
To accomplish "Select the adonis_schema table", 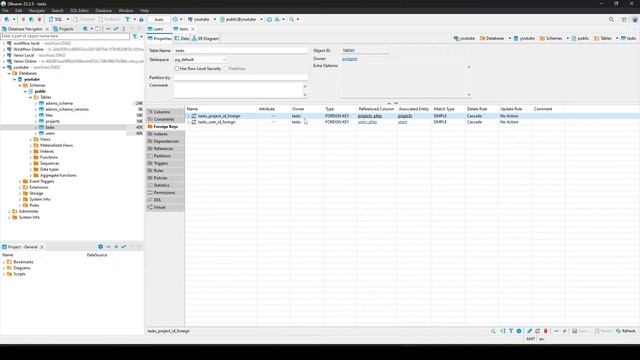I will 59,103.
